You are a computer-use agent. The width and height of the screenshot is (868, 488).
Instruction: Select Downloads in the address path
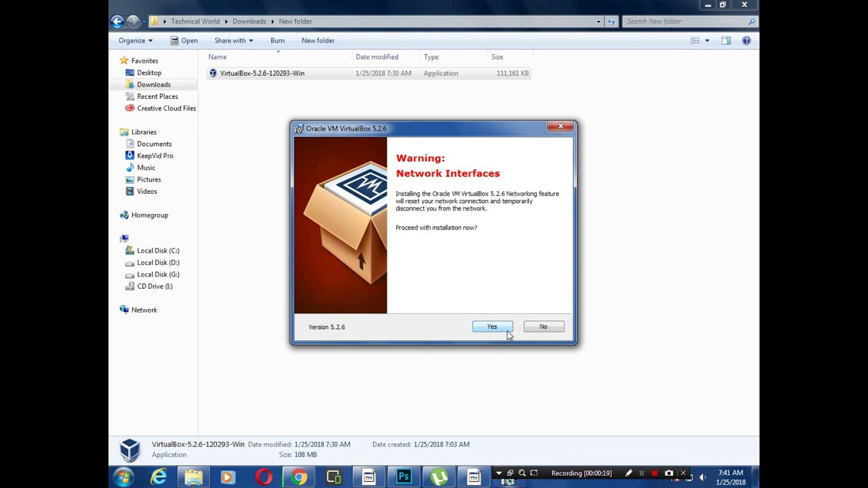pos(250,21)
